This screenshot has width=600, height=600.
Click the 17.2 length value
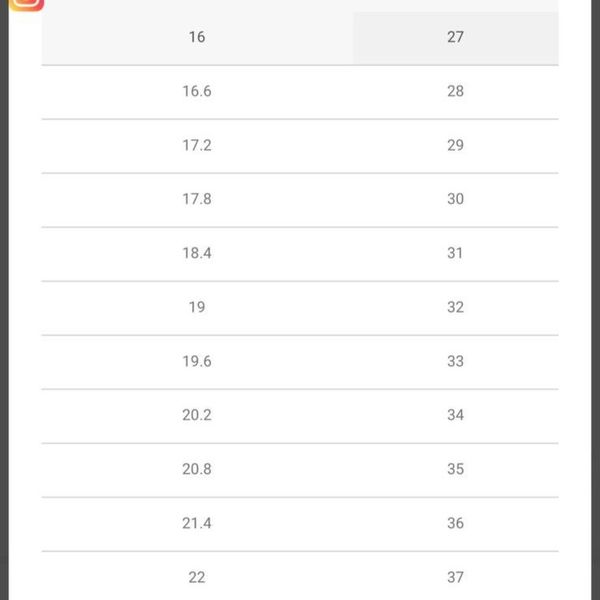[x=197, y=145]
